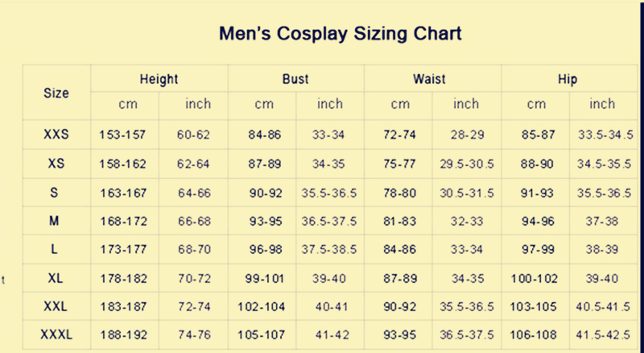Select the M size row label
This screenshot has height=353, width=644.
(x=54, y=221)
